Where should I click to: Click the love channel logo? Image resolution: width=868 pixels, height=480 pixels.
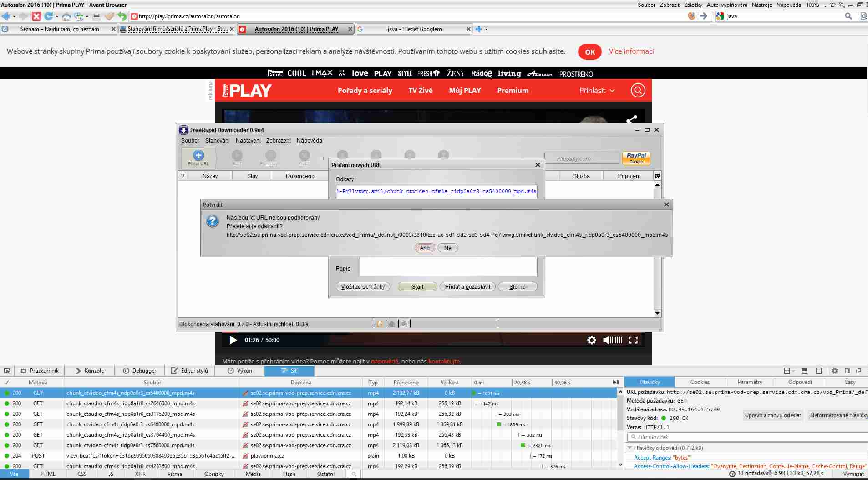pyautogui.click(x=360, y=73)
